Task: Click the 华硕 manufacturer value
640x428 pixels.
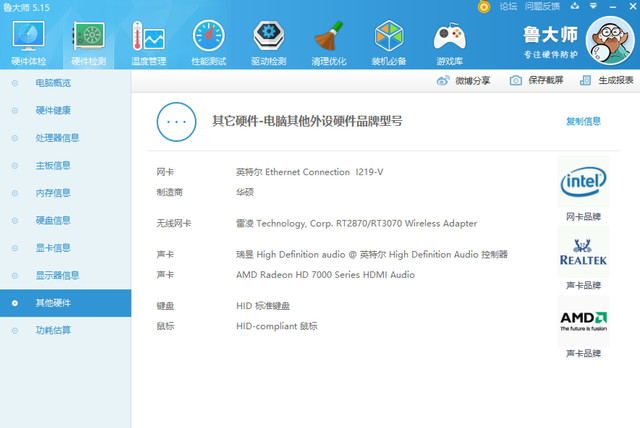Action: (x=245, y=192)
